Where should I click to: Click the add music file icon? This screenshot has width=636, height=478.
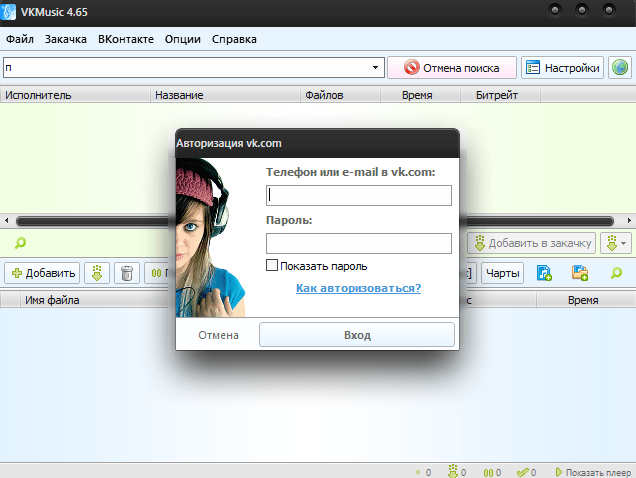544,273
